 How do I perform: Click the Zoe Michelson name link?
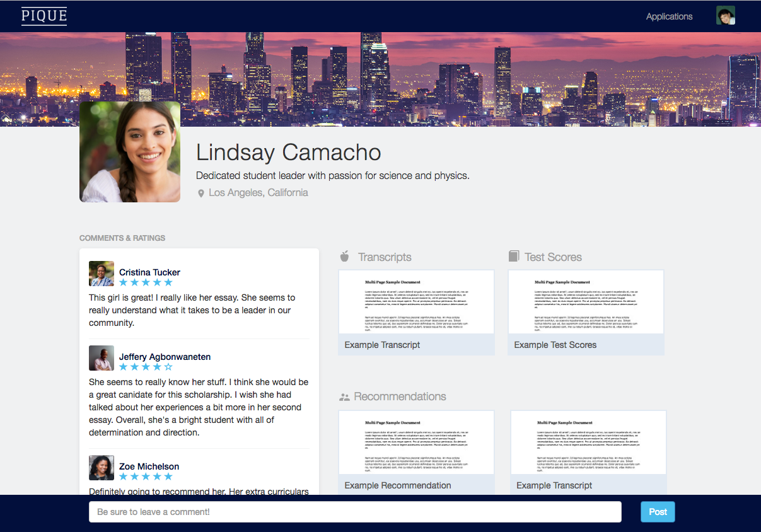point(149,466)
